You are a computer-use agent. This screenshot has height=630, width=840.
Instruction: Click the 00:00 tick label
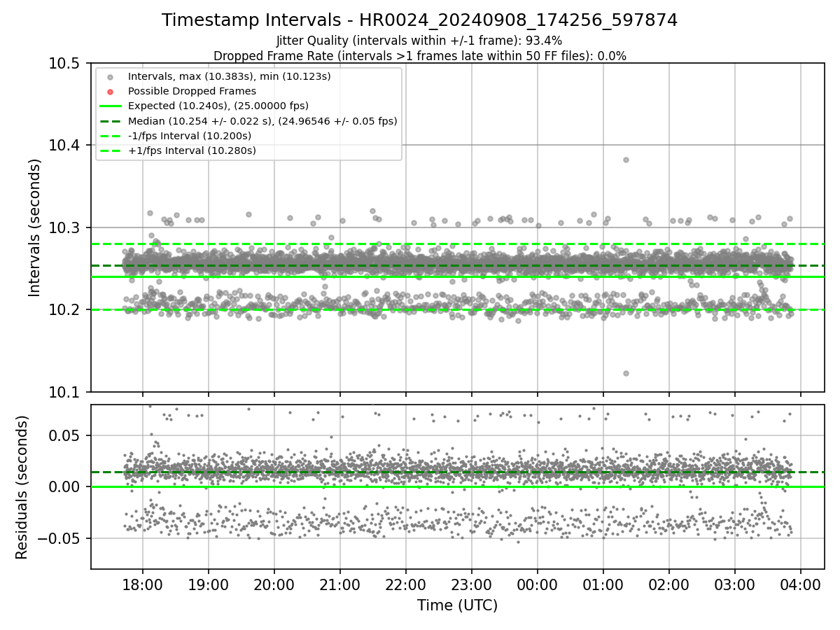pyautogui.click(x=537, y=584)
